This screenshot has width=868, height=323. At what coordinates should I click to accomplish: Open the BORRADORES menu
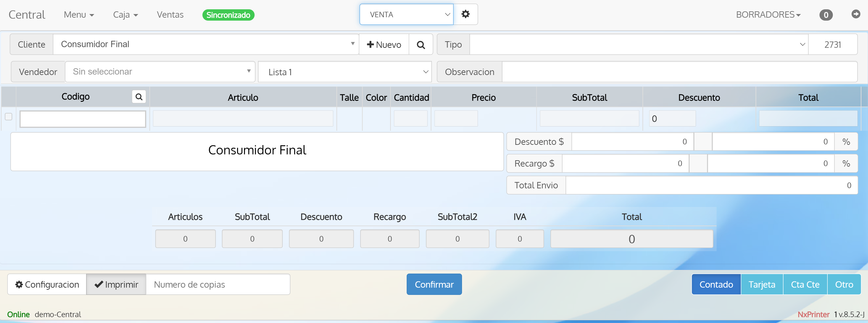pyautogui.click(x=769, y=15)
